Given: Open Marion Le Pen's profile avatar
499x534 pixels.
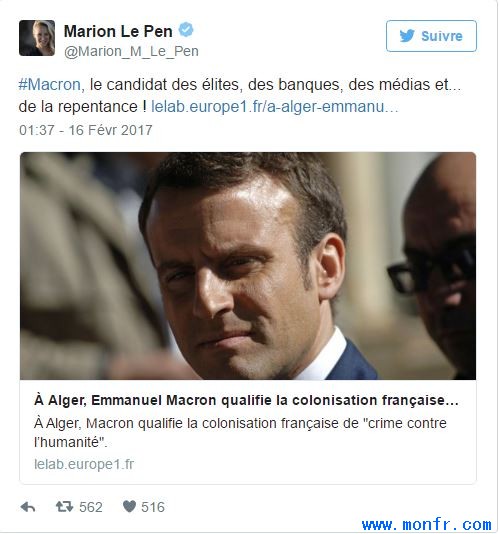Looking at the screenshot, I should [37, 38].
